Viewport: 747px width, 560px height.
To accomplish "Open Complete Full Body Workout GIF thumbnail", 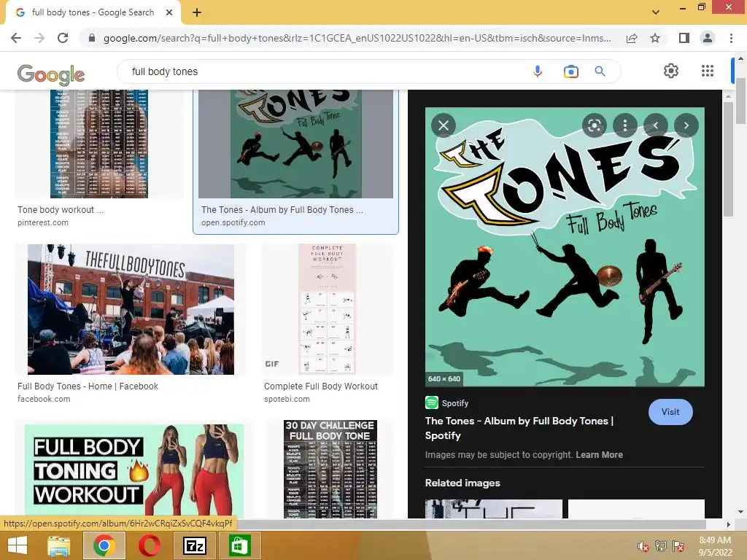I will (x=328, y=309).
